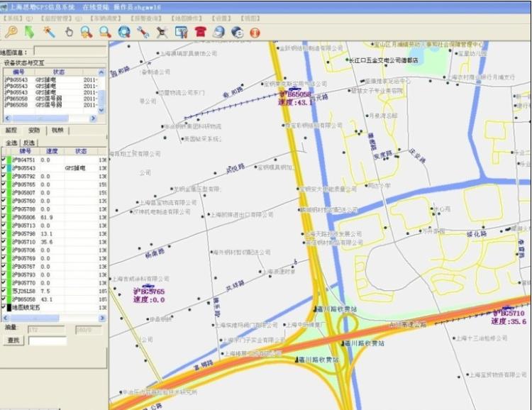Toggle checkbox for 沪B65058 speed 43.1
Screen dimensions: 532x410
coord(4,299)
